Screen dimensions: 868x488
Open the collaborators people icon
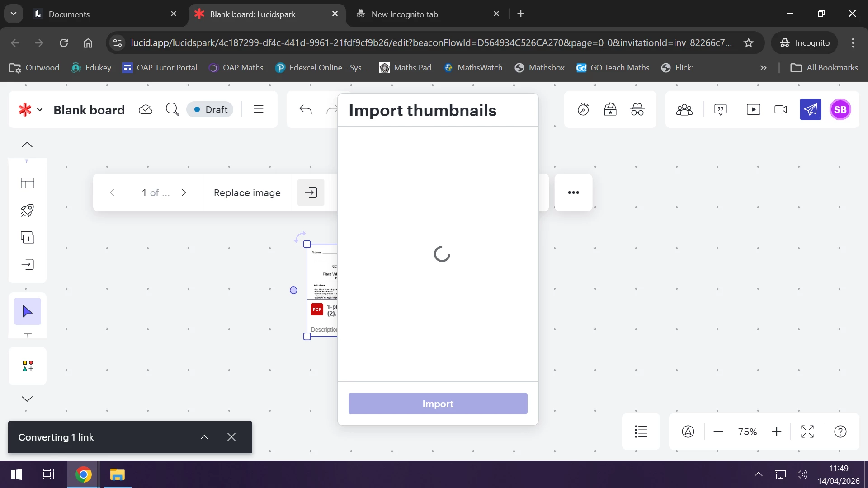[684, 109]
